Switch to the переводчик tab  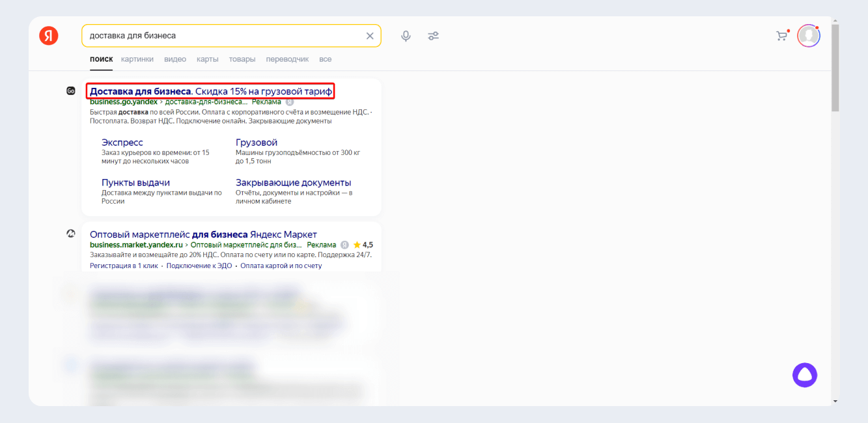pos(287,59)
